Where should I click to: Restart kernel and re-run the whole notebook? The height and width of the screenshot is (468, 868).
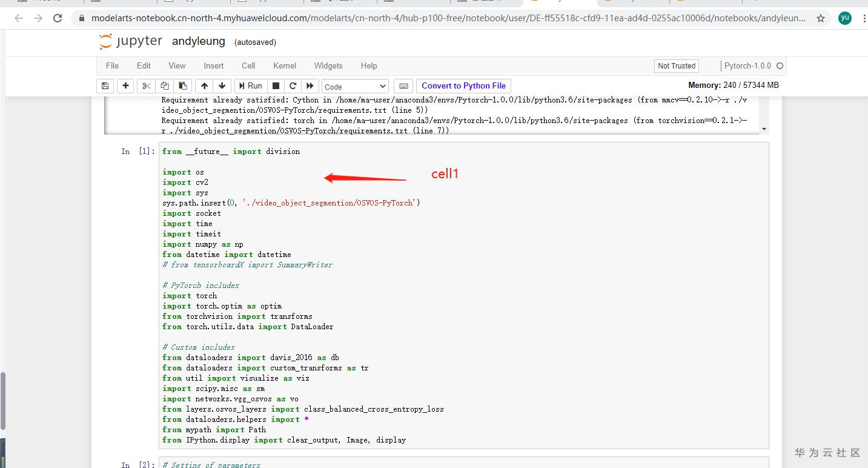(310, 86)
